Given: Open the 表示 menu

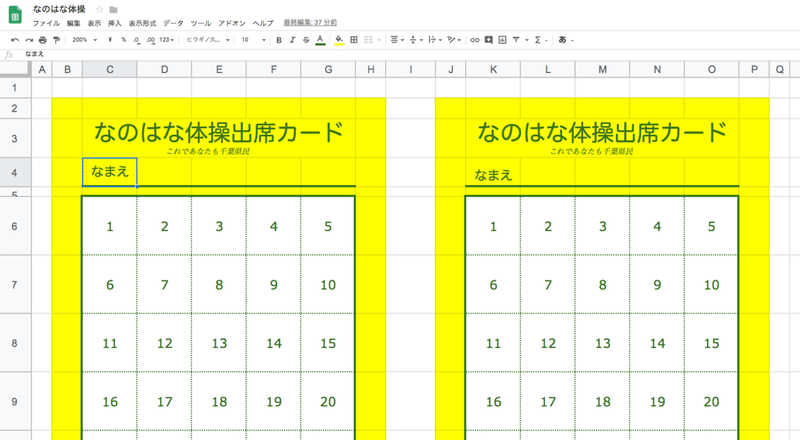Looking at the screenshot, I should pos(94,23).
